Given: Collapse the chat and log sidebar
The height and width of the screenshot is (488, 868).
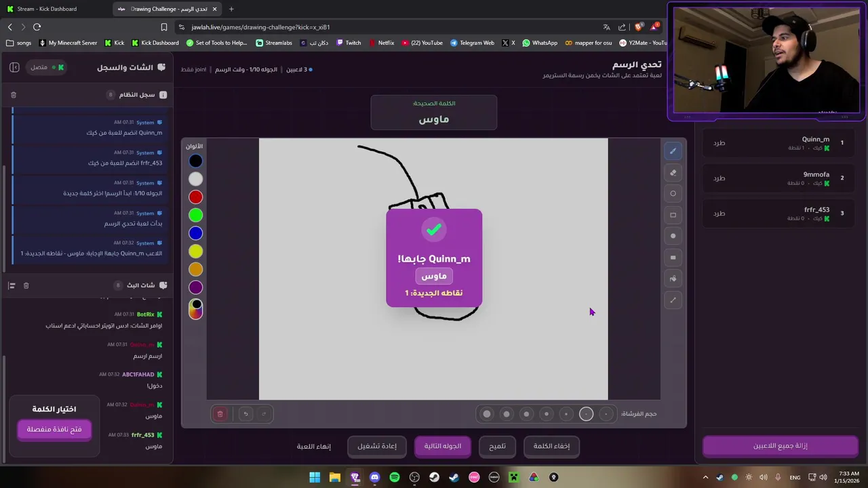Looking at the screenshot, I should 14,67.
